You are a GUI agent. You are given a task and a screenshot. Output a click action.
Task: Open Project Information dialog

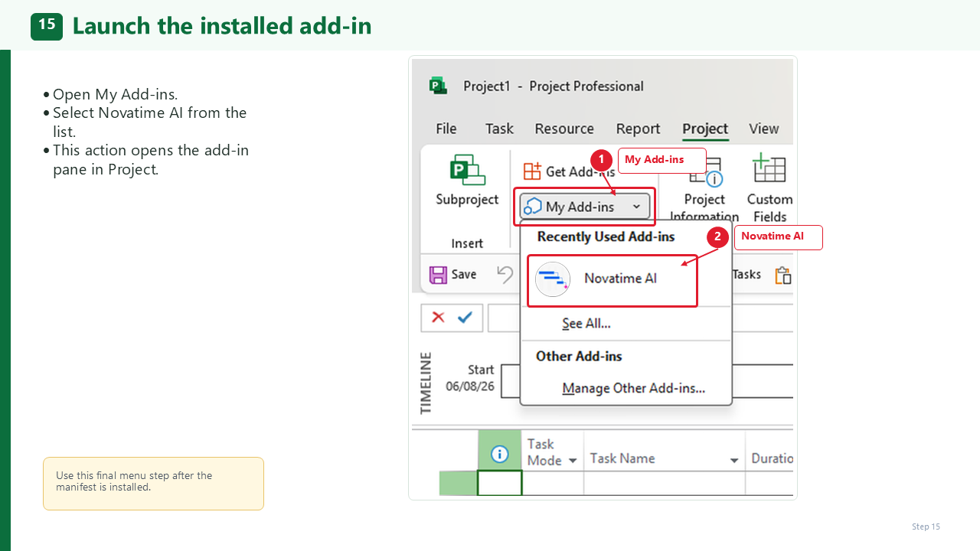coord(704,190)
